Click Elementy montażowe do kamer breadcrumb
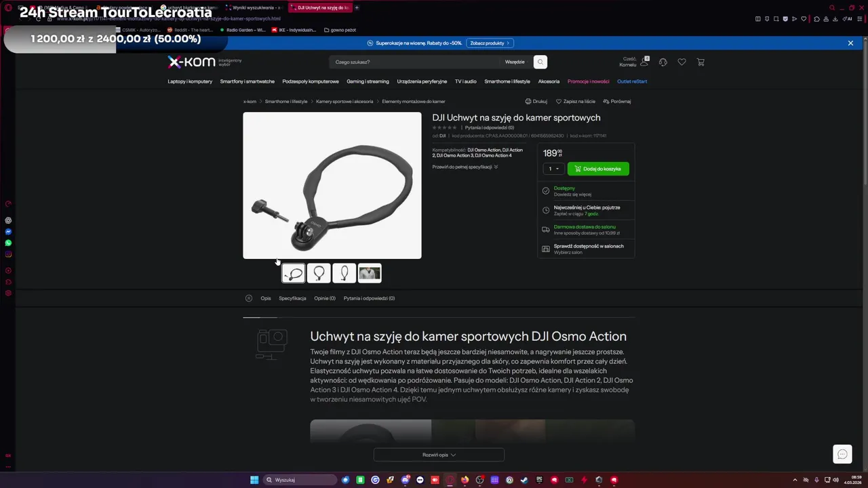This screenshot has height=488, width=868. point(414,102)
